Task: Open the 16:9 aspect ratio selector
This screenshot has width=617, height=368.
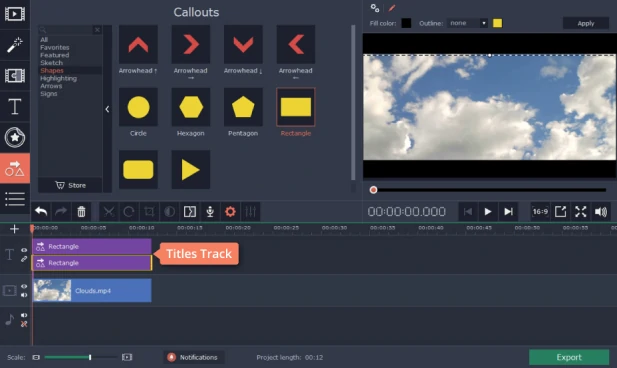Action: tap(540, 212)
